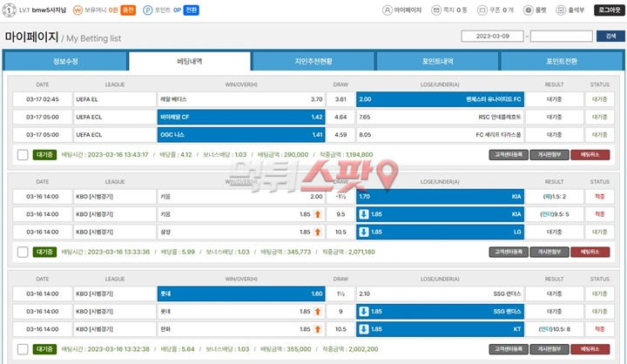
Task: Open the 룰렛 roulette icon
Action: [x=529, y=10]
